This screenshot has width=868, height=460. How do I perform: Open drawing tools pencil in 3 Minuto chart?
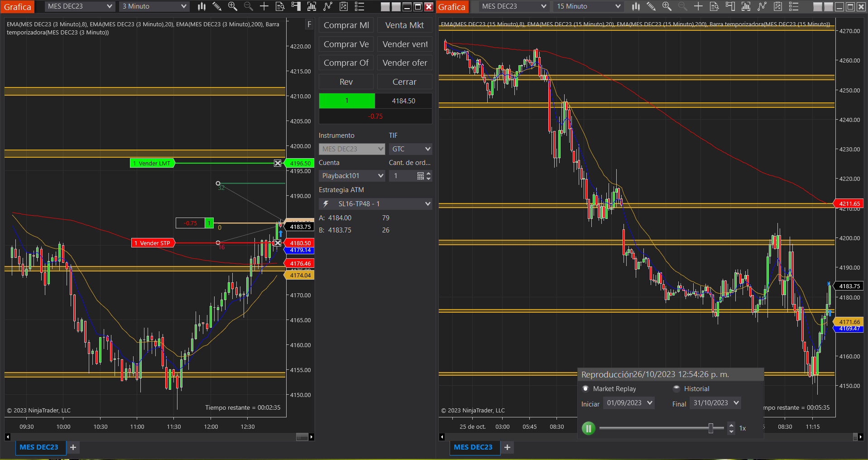tap(217, 6)
